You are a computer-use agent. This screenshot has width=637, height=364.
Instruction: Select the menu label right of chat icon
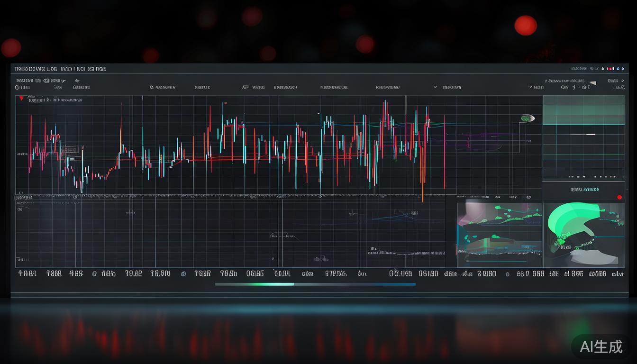pos(258,87)
